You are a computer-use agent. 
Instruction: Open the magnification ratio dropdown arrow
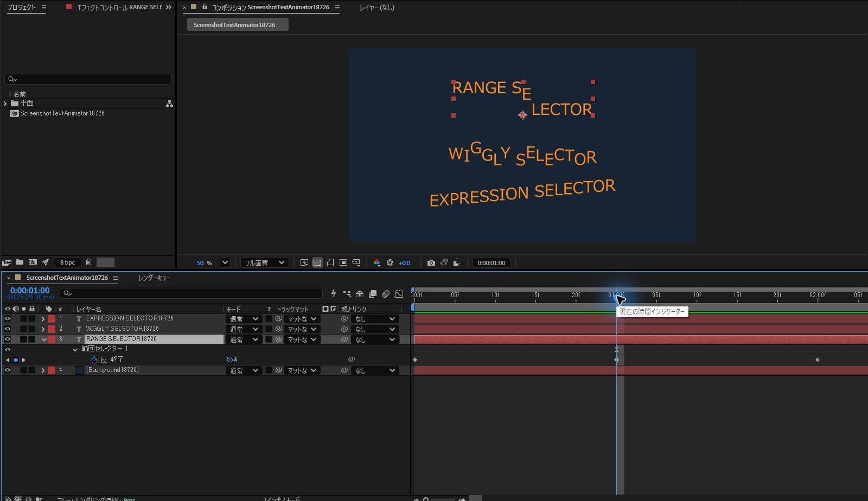[225, 262]
